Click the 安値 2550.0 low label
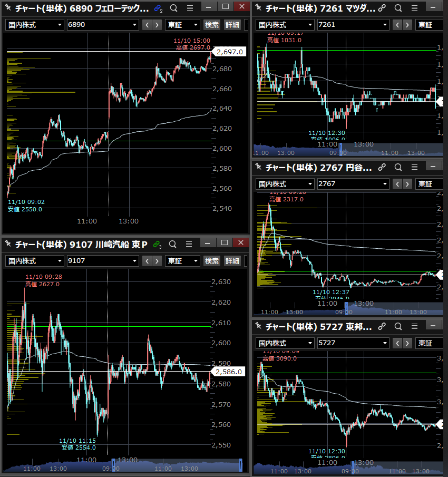The width and height of the screenshot is (448, 477). click(25, 209)
